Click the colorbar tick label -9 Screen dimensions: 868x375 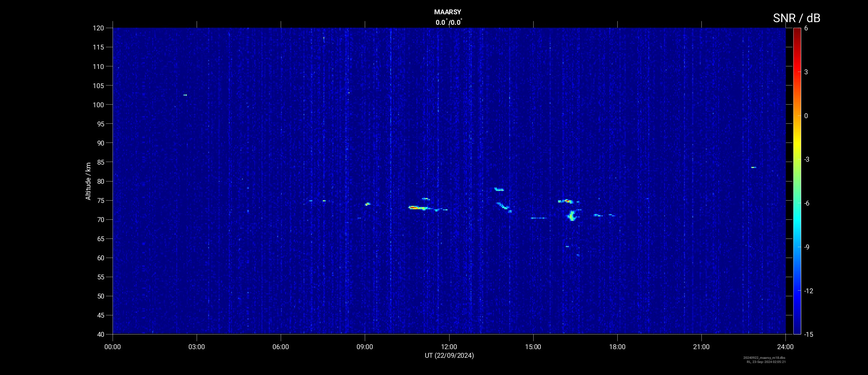click(x=807, y=247)
